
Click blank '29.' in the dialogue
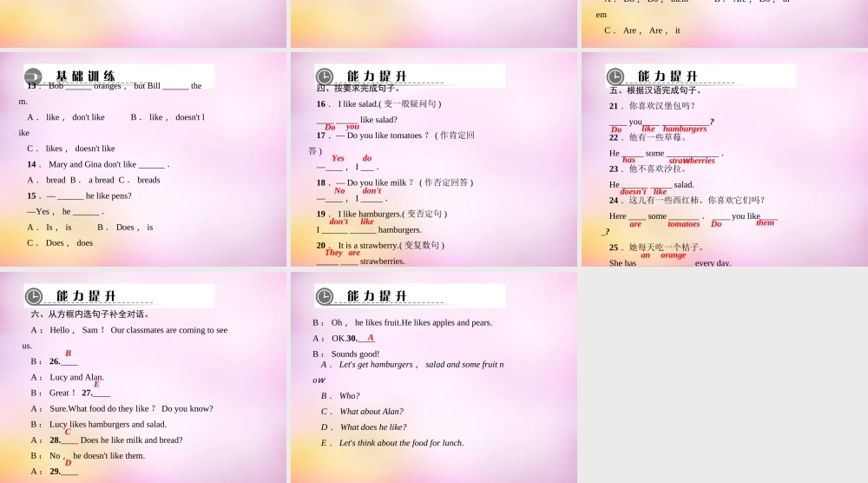[x=63, y=472]
